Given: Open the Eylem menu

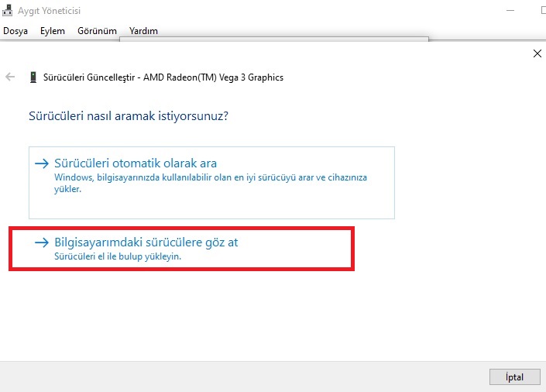Looking at the screenshot, I should tap(52, 31).
